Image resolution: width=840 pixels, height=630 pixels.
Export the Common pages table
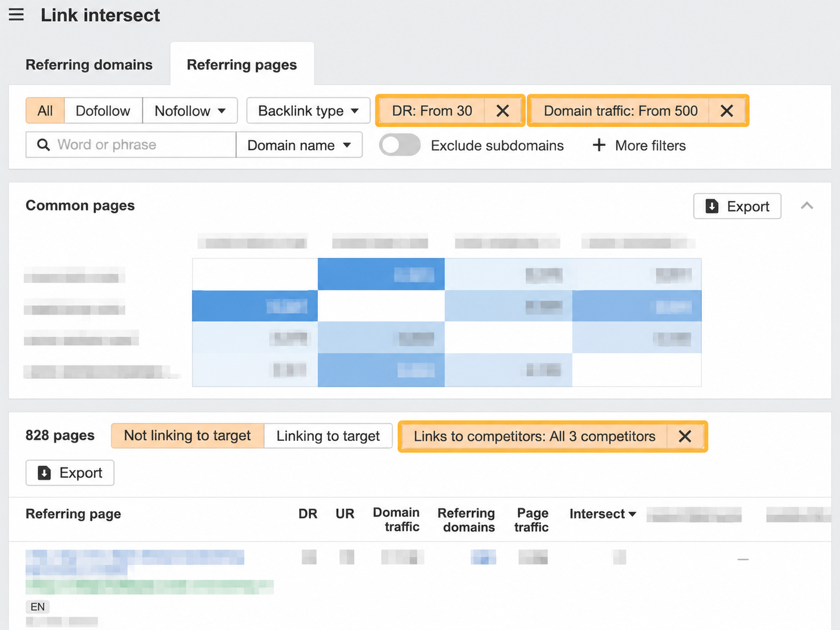pos(737,206)
